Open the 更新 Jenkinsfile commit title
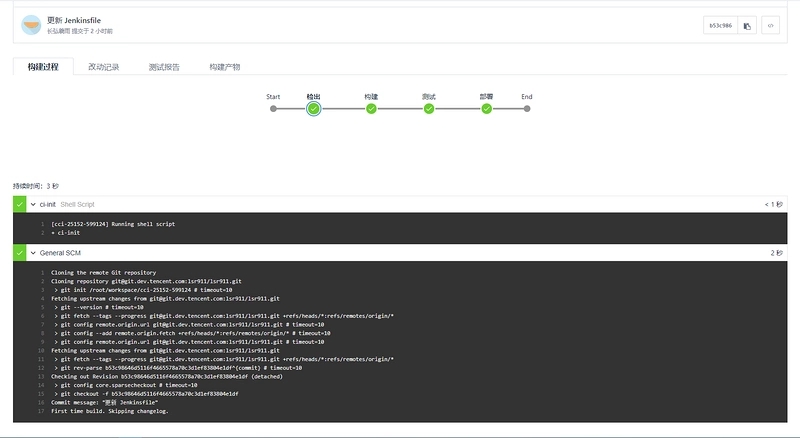Screen dimensions: 800x438 click(74, 20)
